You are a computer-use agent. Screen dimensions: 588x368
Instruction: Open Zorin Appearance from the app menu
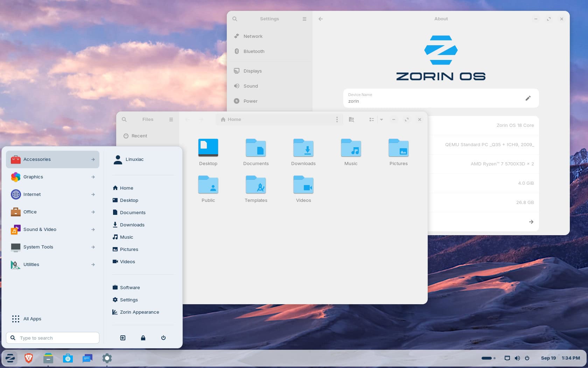pos(139,312)
